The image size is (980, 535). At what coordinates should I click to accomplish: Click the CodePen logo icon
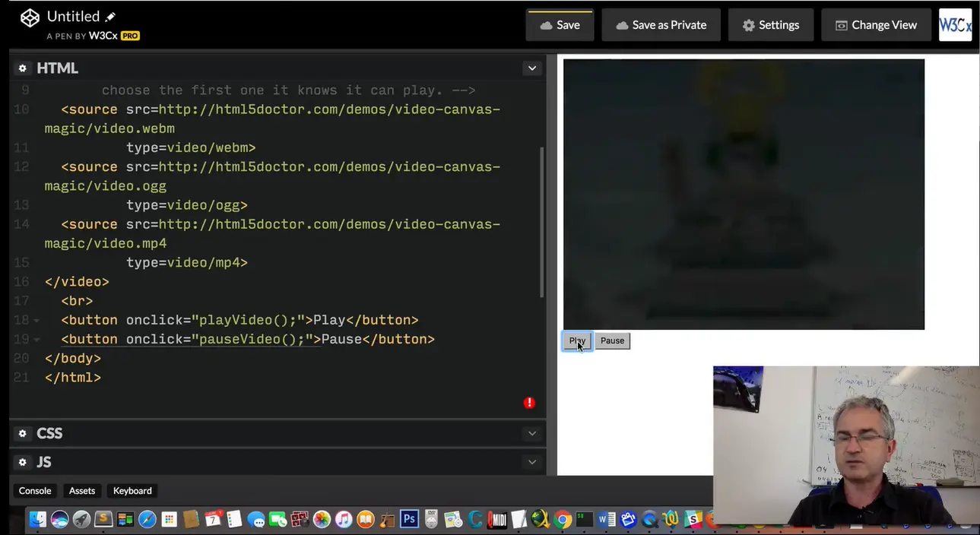coord(30,17)
